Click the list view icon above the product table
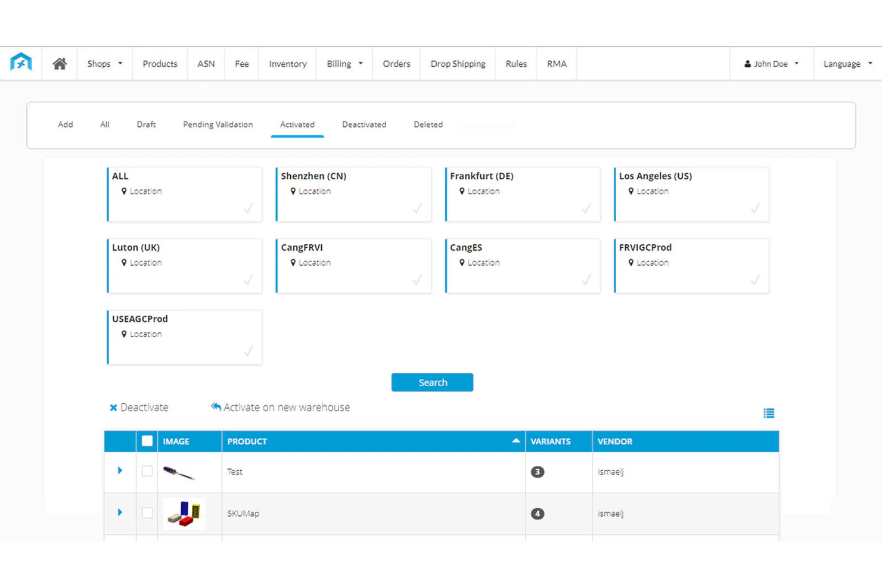Viewport: 882px width, 588px height. click(769, 412)
